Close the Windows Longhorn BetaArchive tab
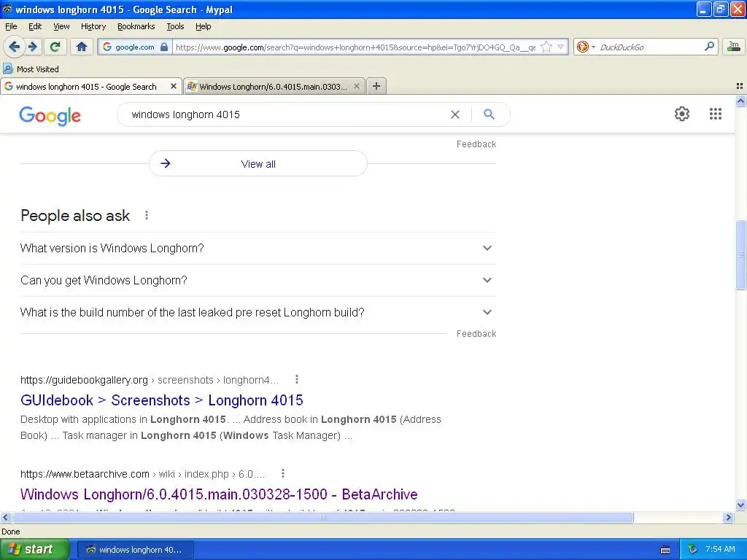This screenshot has height=560, width=747. (356, 86)
